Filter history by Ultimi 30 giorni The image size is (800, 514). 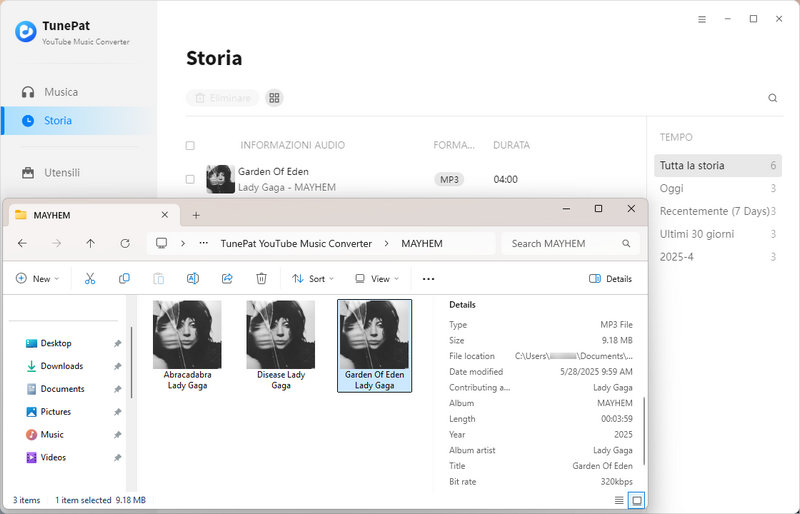[x=718, y=234]
